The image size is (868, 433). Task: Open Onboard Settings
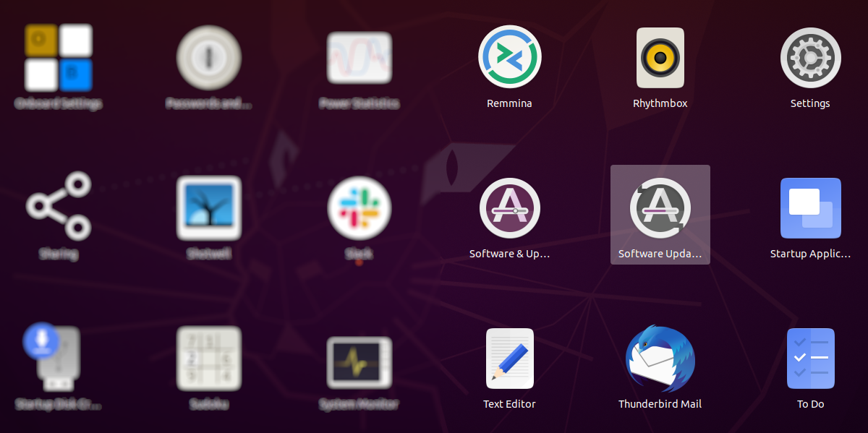point(58,56)
